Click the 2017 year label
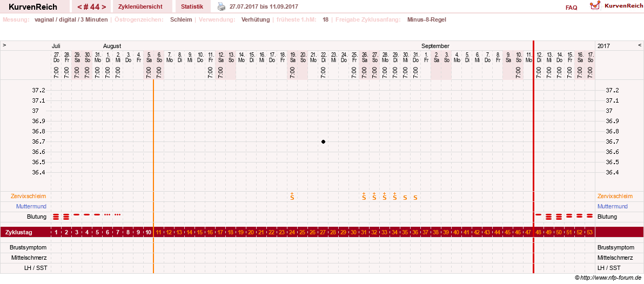Image resolution: width=644 pixels, height=284 pixels. coord(604,46)
